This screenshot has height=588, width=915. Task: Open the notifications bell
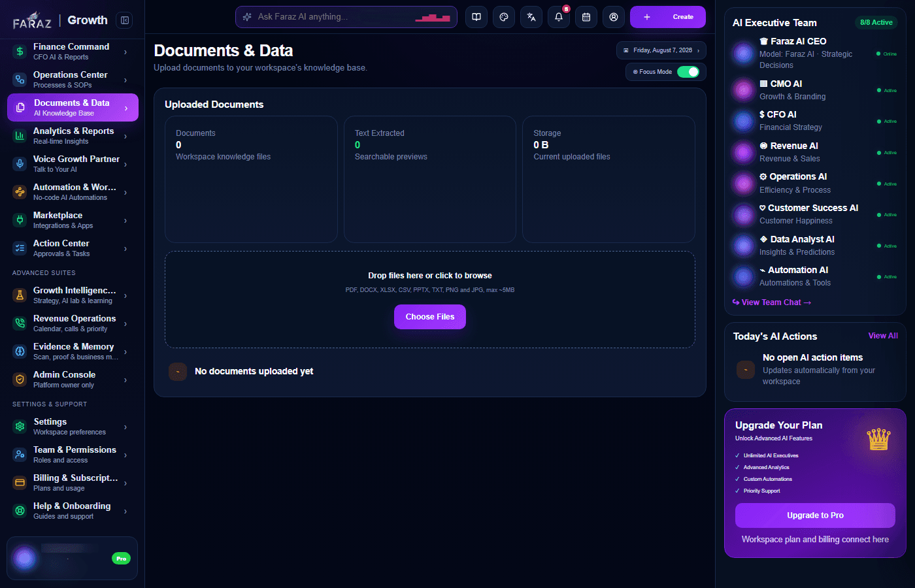point(559,17)
